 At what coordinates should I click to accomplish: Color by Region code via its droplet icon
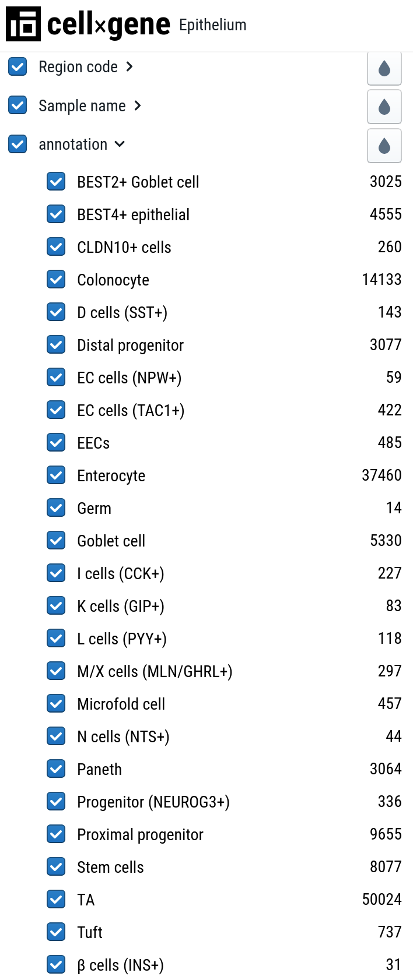tap(384, 68)
